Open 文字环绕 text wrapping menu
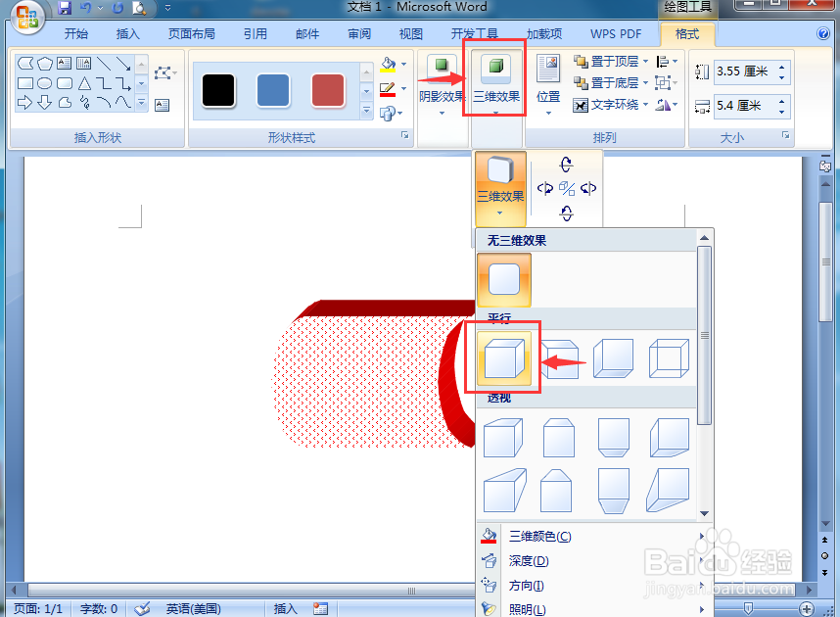Viewport: 840px width, 617px height. pos(610,105)
